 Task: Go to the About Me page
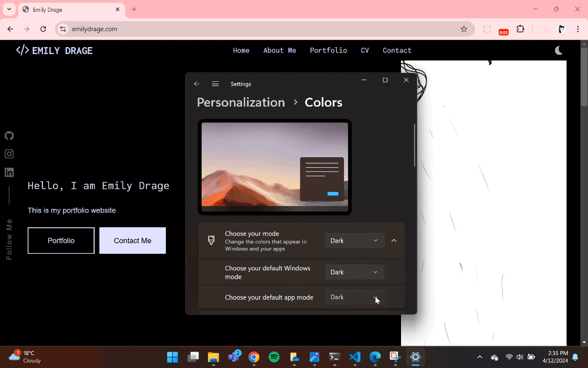(x=279, y=51)
